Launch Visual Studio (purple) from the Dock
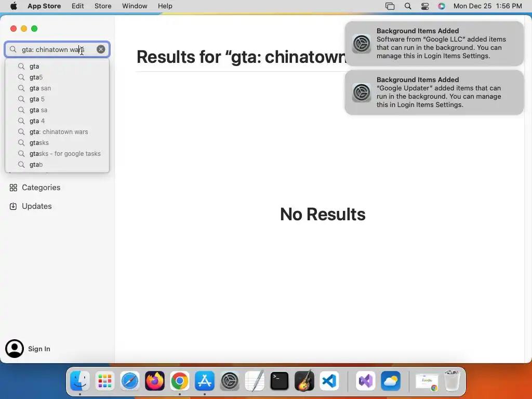The image size is (532, 399). (366, 381)
